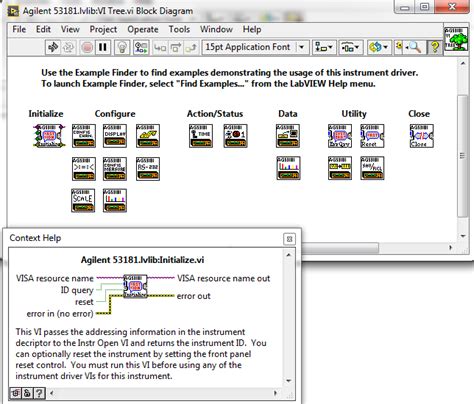Click the 'error in (no error)' terminal label
The width and height of the screenshot is (474, 404).
click(60, 314)
